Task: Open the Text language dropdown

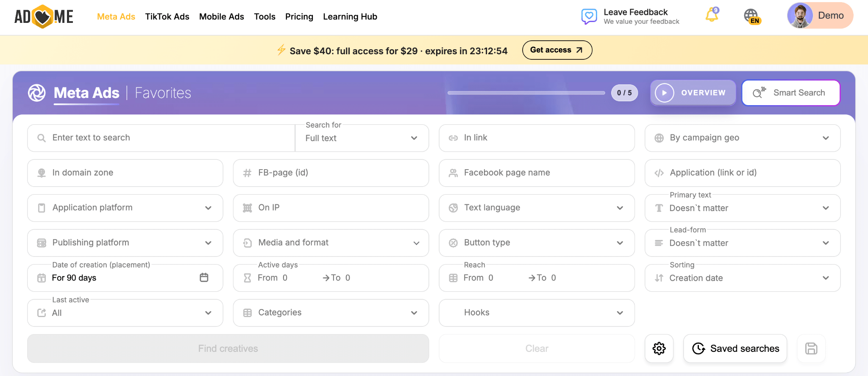Action: tap(537, 208)
